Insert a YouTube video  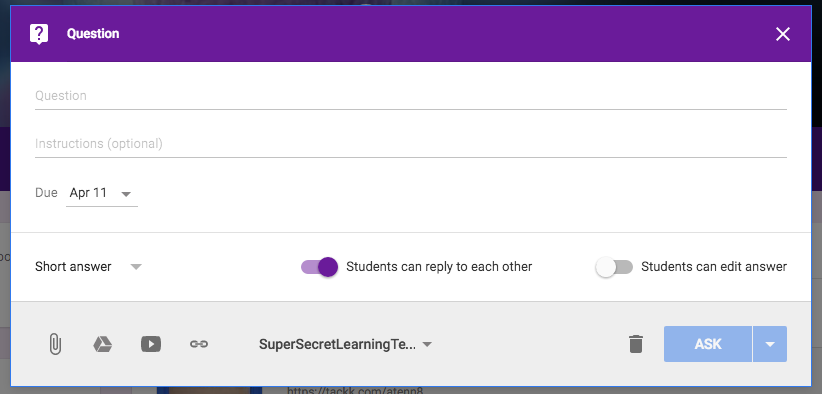coord(151,344)
